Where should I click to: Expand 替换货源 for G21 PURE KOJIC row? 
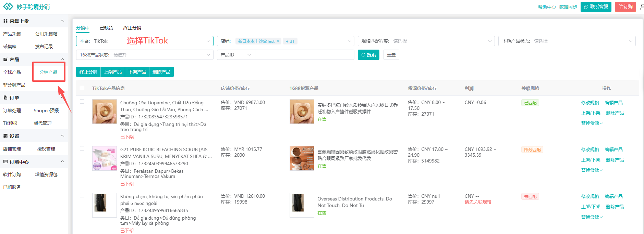point(592,170)
